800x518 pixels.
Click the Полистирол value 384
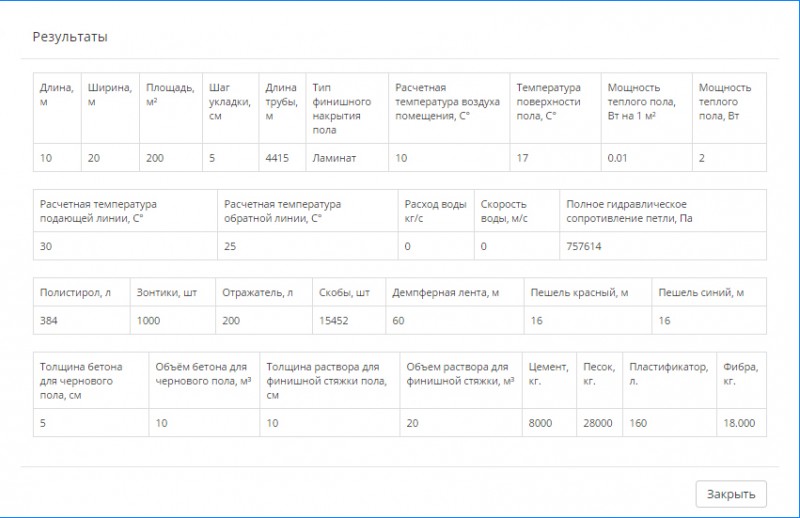click(48, 320)
